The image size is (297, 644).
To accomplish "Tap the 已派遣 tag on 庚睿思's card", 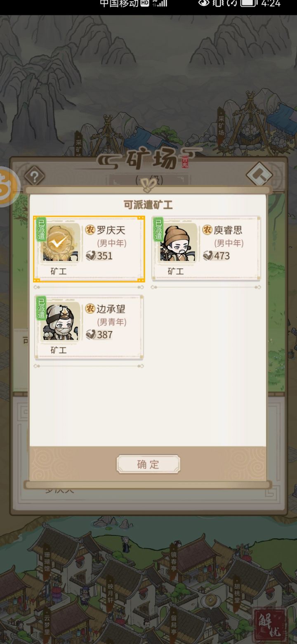I will pyautogui.click(x=158, y=230).
